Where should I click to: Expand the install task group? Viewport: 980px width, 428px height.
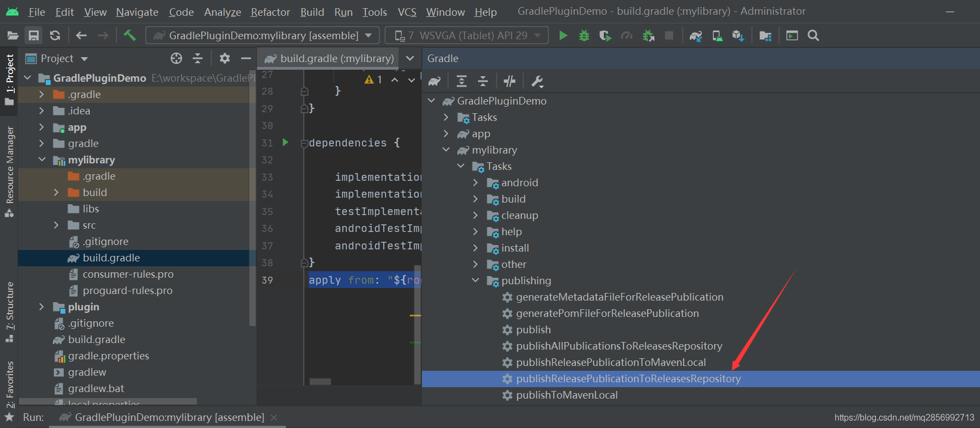click(475, 248)
